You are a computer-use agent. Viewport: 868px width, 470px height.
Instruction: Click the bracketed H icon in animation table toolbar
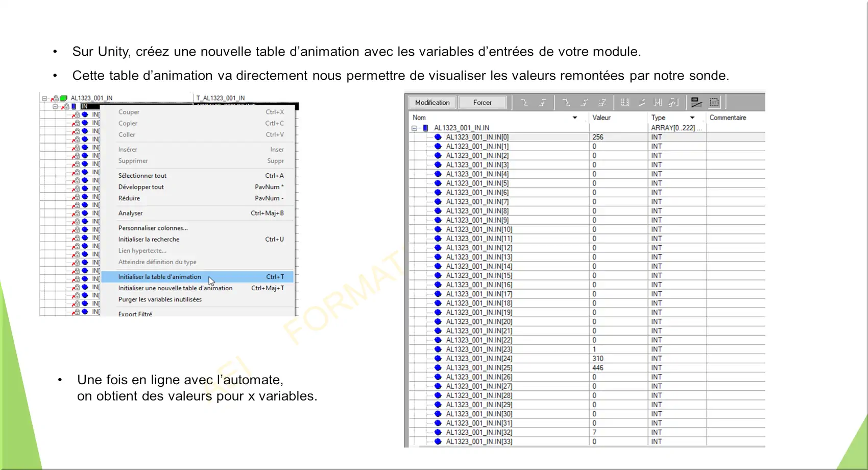pos(658,103)
